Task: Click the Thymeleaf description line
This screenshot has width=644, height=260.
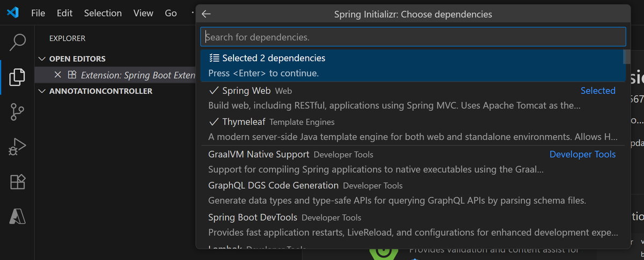Action: [x=413, y=136]
